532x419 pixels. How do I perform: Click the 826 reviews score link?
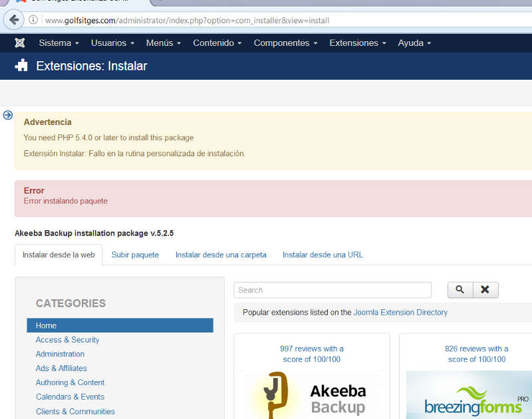coord(476,354)
